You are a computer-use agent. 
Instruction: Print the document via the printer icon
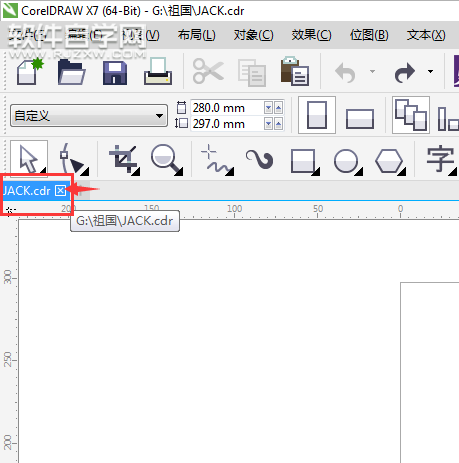pos(158,71)
